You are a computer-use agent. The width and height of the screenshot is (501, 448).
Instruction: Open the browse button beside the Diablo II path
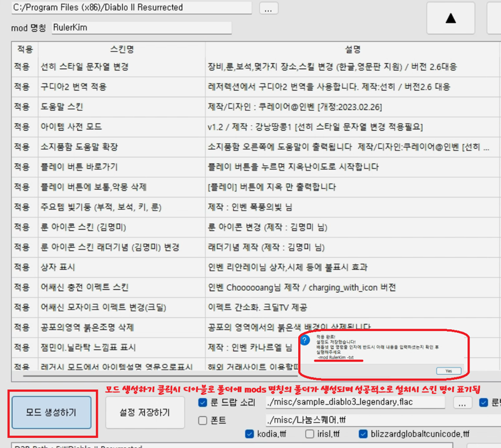(x=269, y=8)
